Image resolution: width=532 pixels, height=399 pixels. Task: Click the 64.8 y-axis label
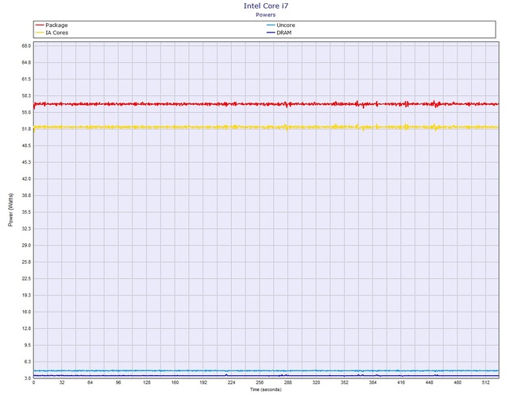(26, 63)
